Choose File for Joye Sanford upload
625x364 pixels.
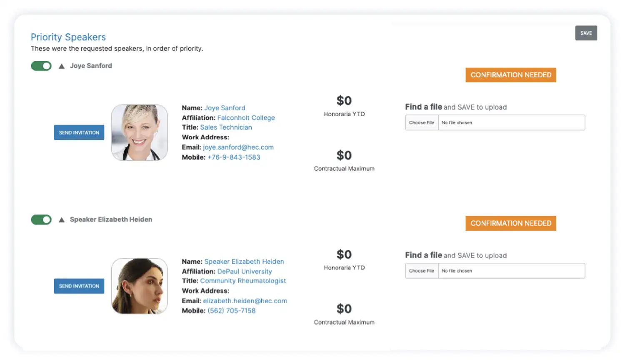click(421, 122)
